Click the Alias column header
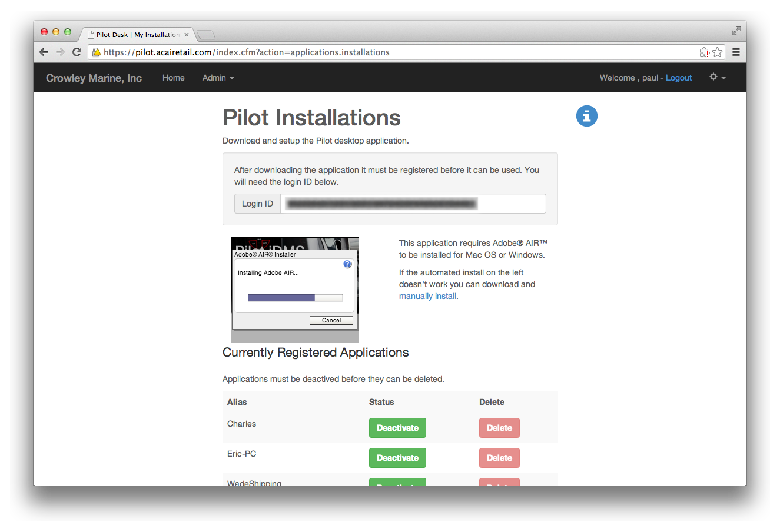Image resolution: width=780 pixels, height=532 pixels. (x=237, y=402)
